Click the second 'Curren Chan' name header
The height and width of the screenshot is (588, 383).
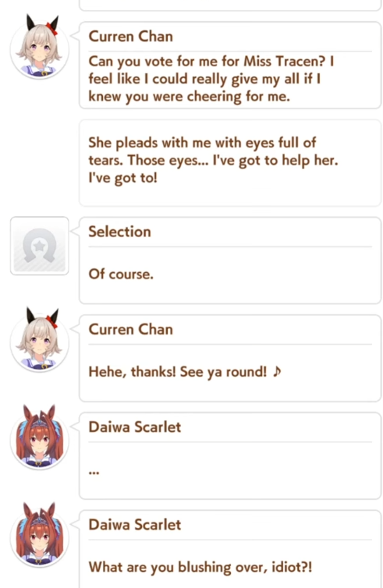pos(130,329)
